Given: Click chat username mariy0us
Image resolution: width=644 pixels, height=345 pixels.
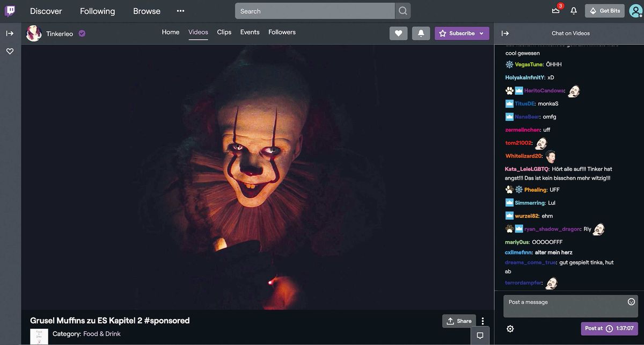Looking at the screenshot, I should 517,242.
